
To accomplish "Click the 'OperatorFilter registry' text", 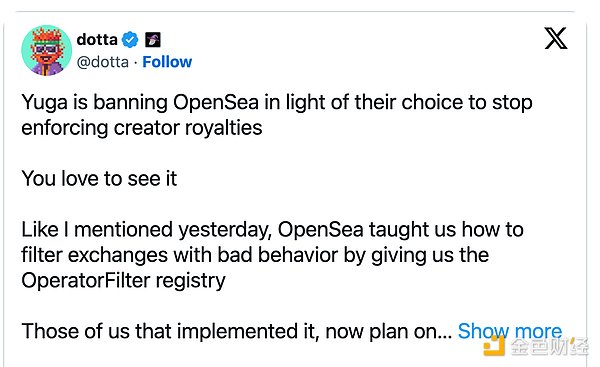I will (x=124, y=281).
